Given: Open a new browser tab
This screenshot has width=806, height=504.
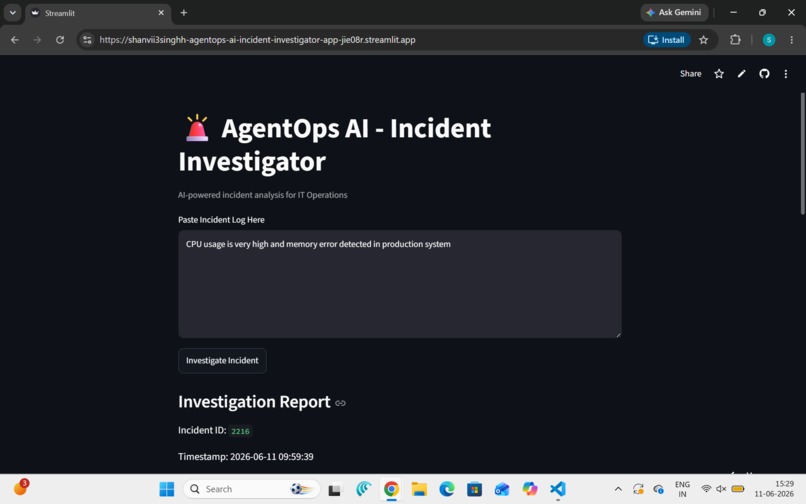Looking at the screenshot, I should (x=184, y=12).
